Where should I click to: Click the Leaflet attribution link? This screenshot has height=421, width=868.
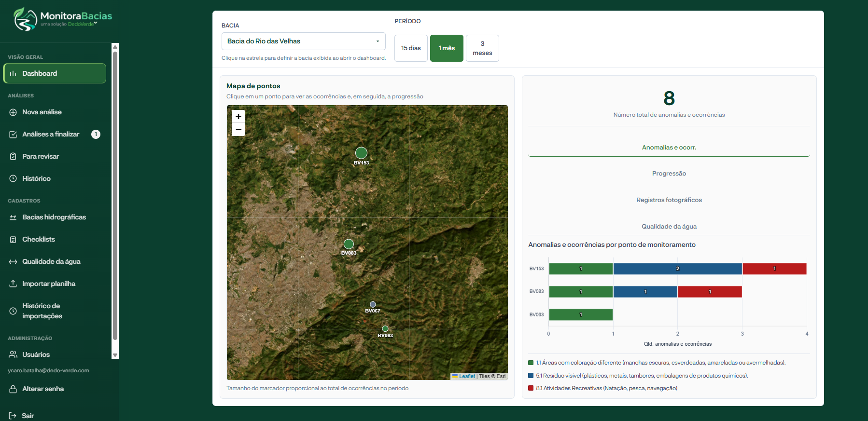tap(467, 376)
